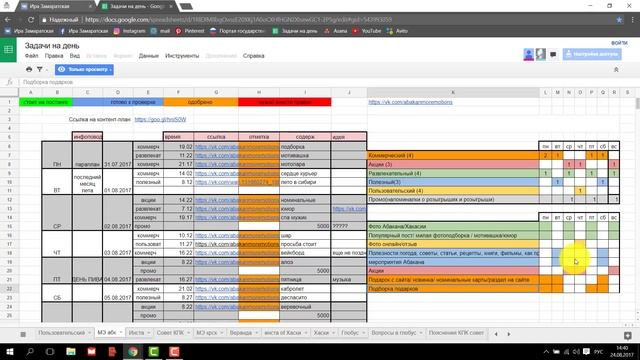Click the orange 'одобрено' legend cell
Image resolution: width=640 pixels, height=360 pixels.
200,102
